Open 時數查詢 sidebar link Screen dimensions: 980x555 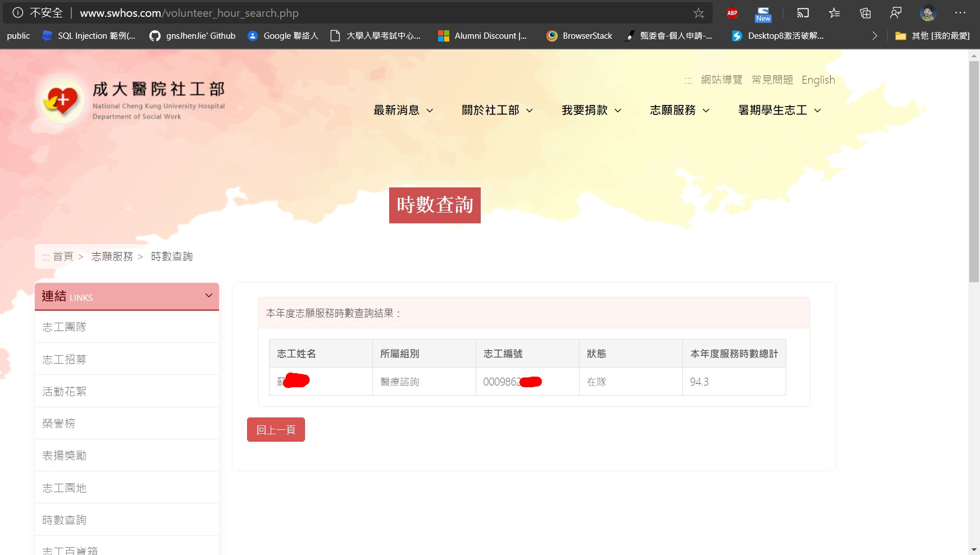coord(127,520)
